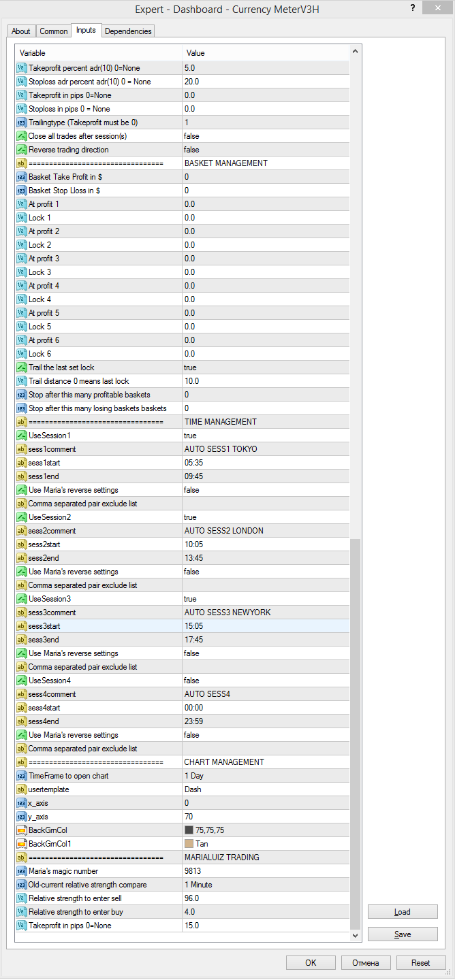This screenshot has width=455, height=980.
Task: Click the Load button
Action: coord(403,912)
